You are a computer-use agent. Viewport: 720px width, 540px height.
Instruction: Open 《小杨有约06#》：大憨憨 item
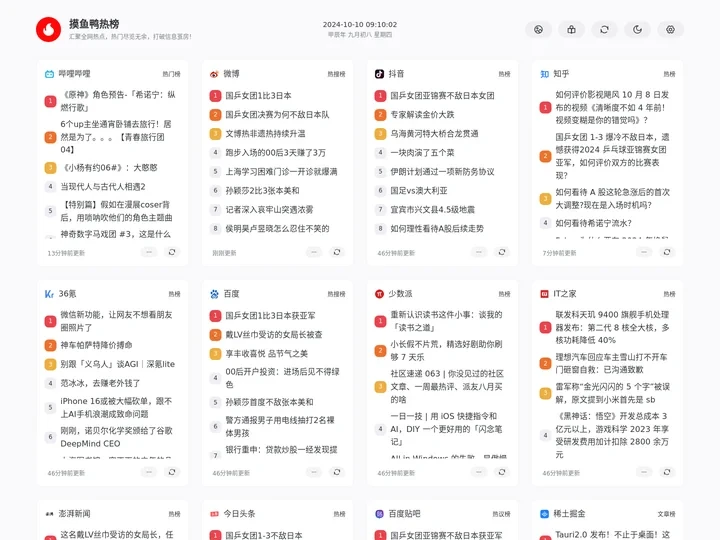pyautogui.click(x=109, y=168)
